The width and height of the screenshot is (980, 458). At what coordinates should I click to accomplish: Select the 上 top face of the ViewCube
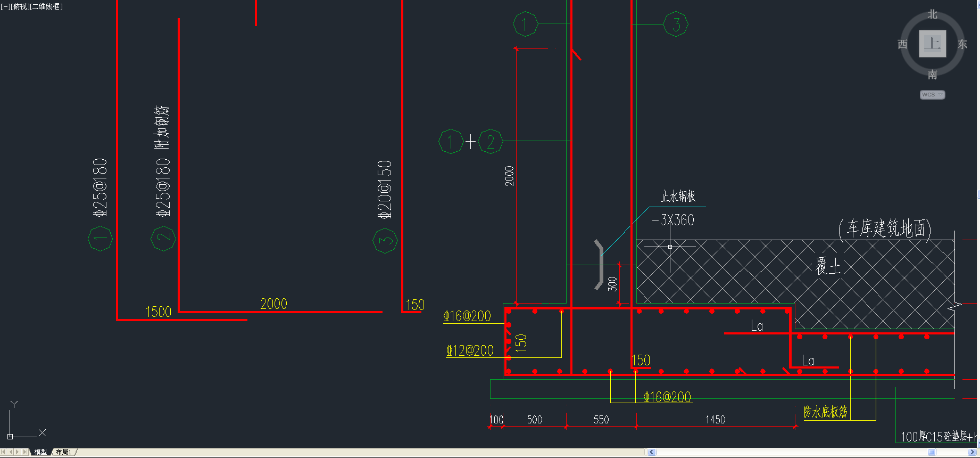coord(932,43)
